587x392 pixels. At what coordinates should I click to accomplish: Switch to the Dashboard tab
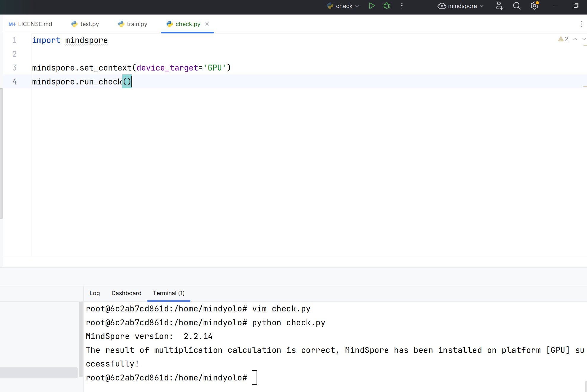126,293
